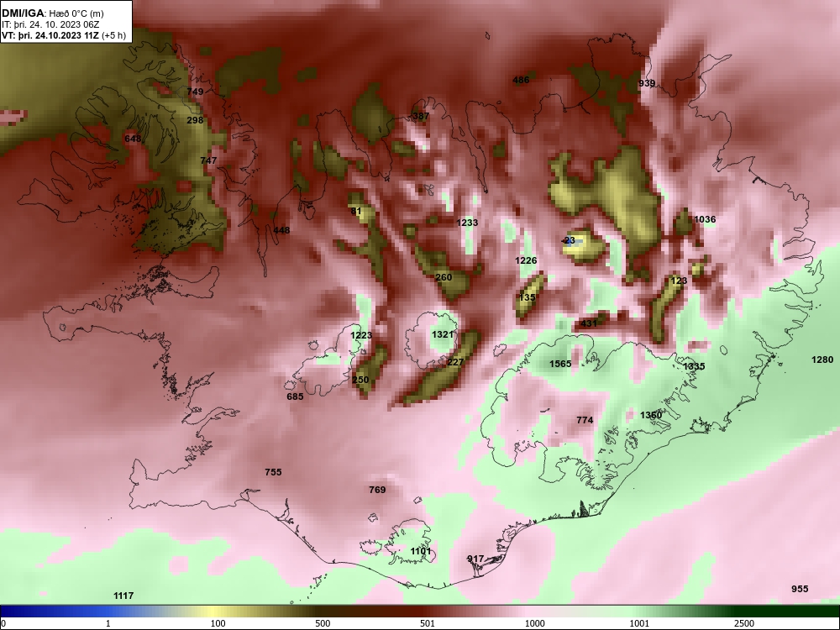Click the 1360 height value

(651, 415)
